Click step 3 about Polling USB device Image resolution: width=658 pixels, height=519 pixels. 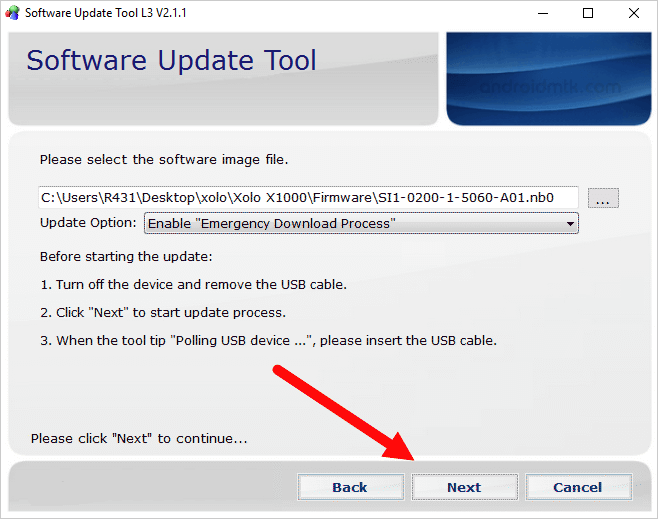(x=268, y=340)
